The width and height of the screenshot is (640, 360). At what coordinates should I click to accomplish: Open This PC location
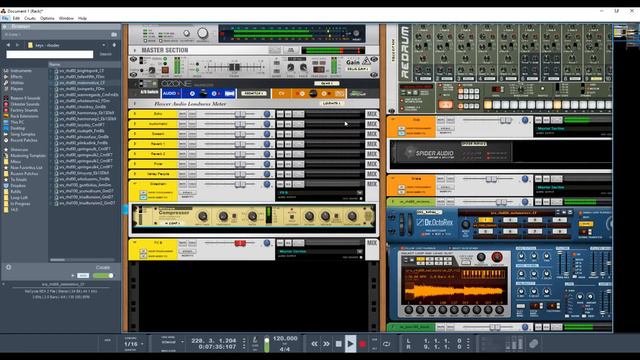17,122
